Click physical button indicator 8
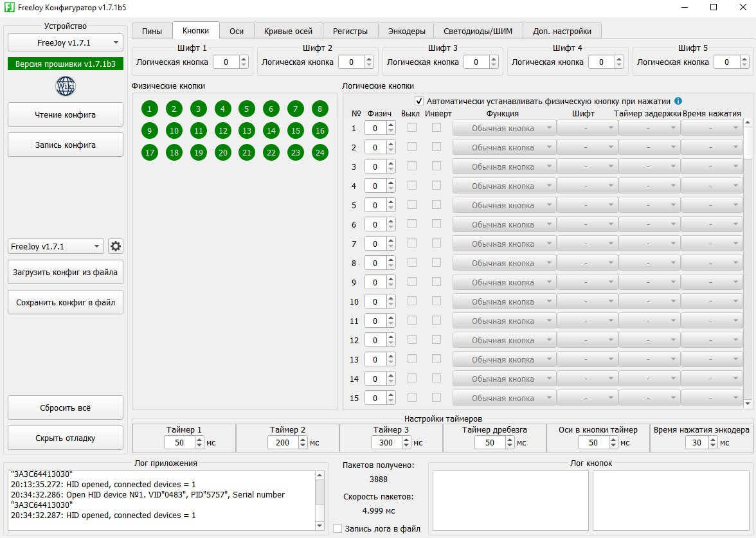The width and height of the screenshot is (756, 538). 319,109
